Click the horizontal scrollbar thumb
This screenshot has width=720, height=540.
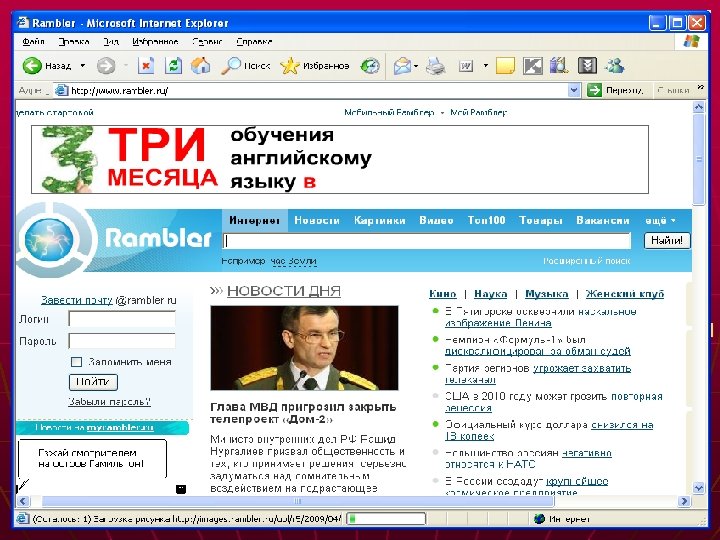(x=298, y=501)
